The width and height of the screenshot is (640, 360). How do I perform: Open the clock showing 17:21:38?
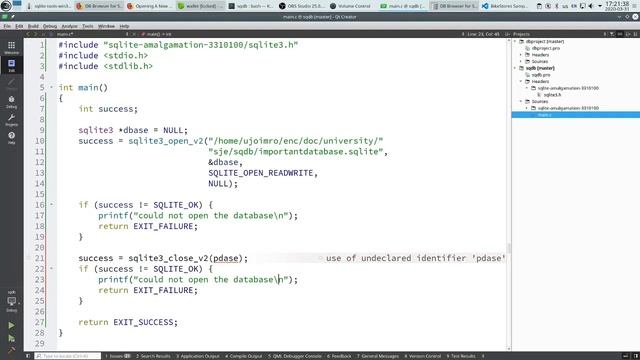[x=617, y=6]
